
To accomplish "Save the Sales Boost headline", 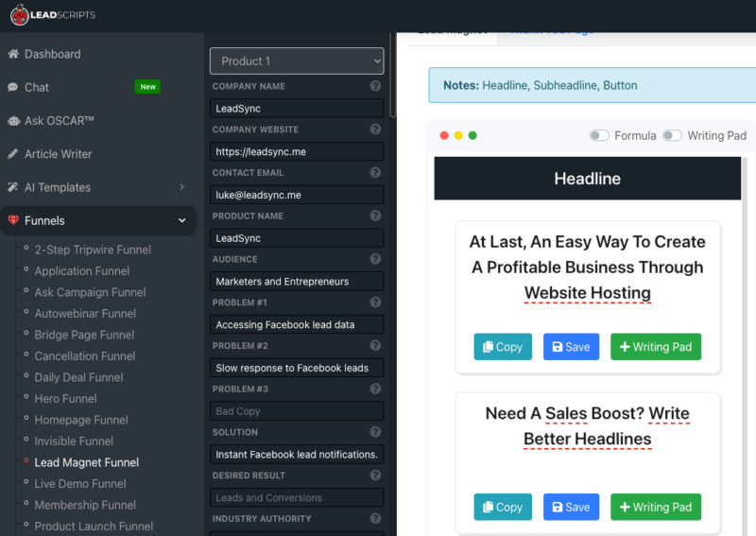I will [x=571, y=507].
